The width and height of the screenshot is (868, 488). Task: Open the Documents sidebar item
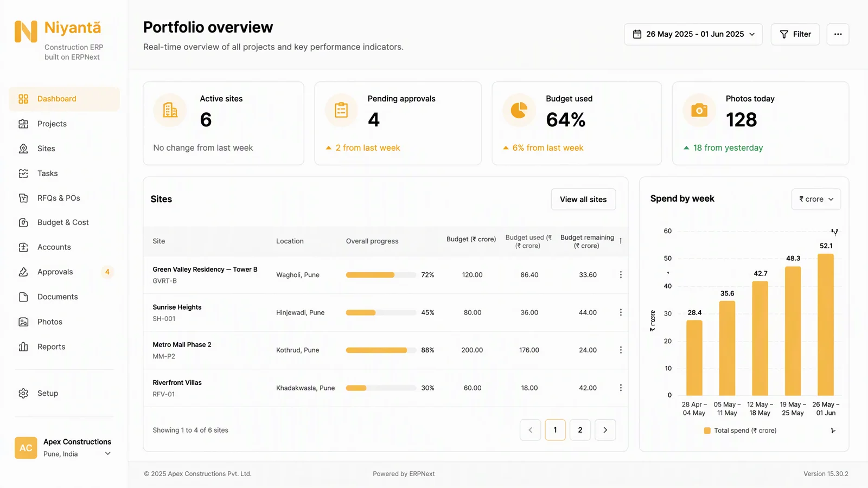pyautogui.click(x=65, y=297)
